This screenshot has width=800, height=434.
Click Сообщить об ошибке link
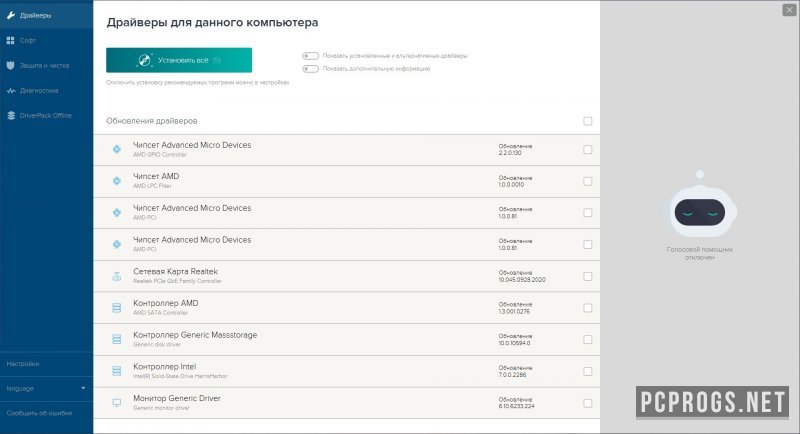(x=39, y=413)
